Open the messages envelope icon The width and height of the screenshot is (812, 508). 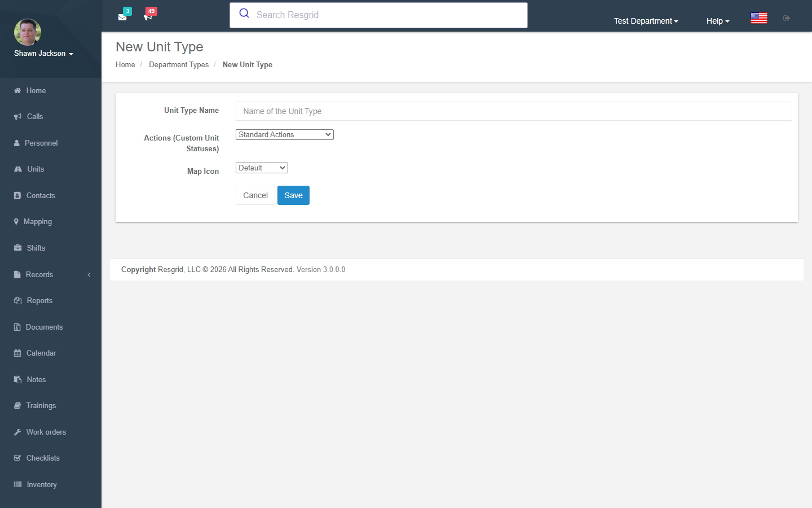click(122, 17)
